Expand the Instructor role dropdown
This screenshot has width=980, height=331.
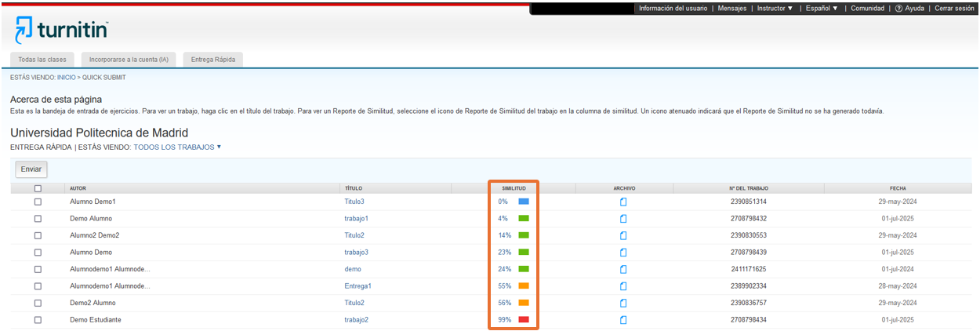(x=775, y=9)
